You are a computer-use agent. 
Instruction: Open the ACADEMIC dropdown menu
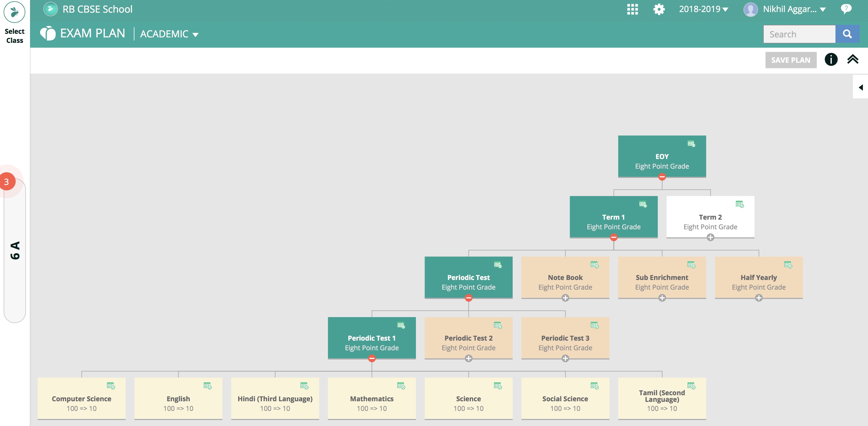[x=169, y=34]
